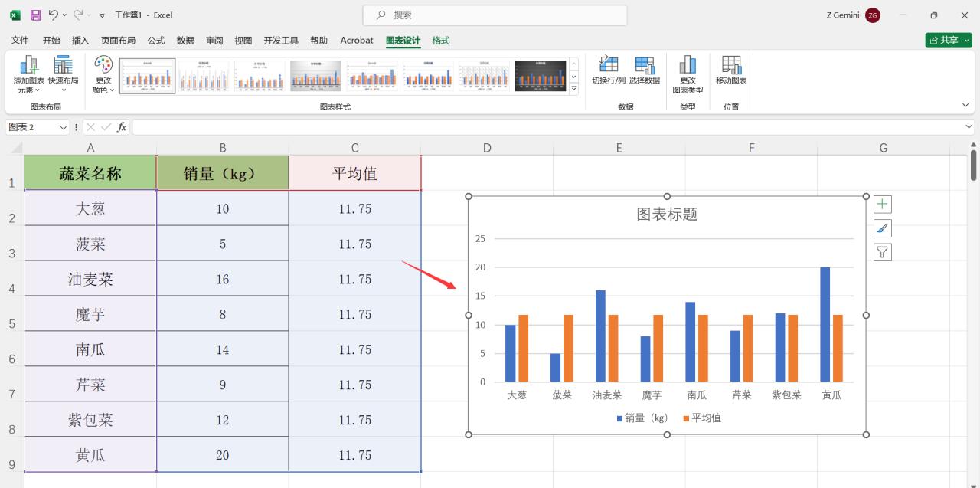
Task: Click the 销量（kg） legend entry
Action: [642, 418]
